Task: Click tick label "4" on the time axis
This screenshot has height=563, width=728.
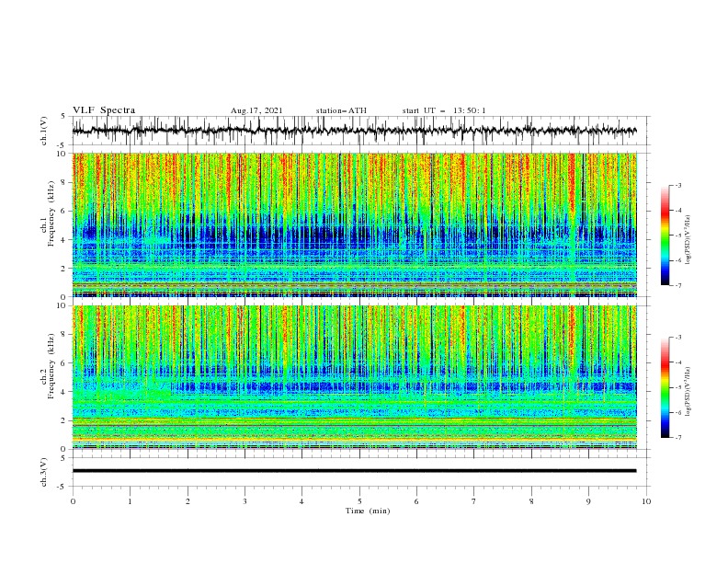Action: 301,501
